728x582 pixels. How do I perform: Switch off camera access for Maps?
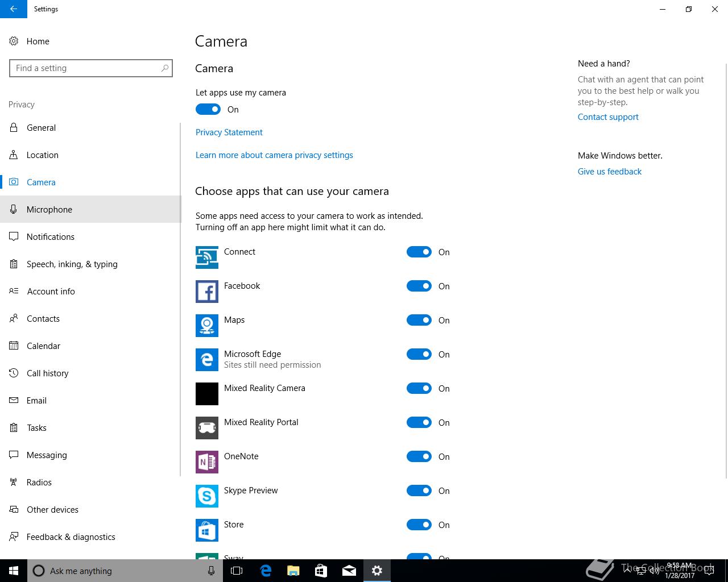[x=419, y=320]
